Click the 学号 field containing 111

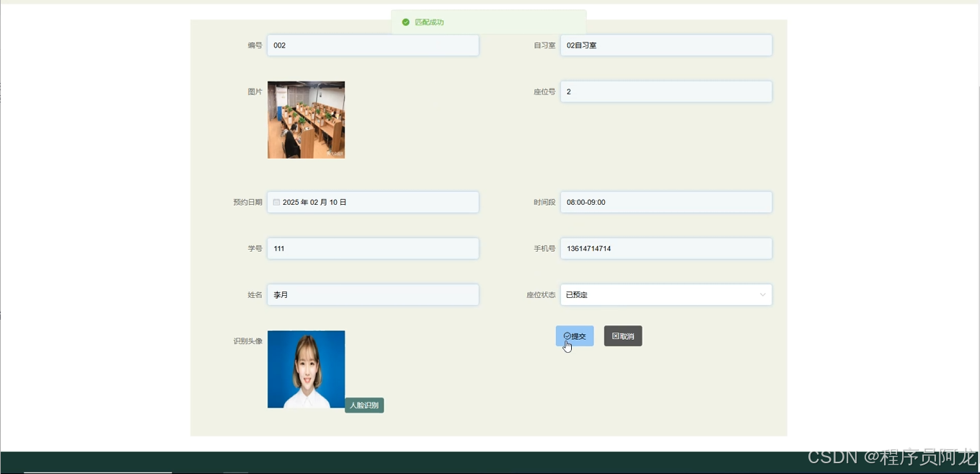373,248
